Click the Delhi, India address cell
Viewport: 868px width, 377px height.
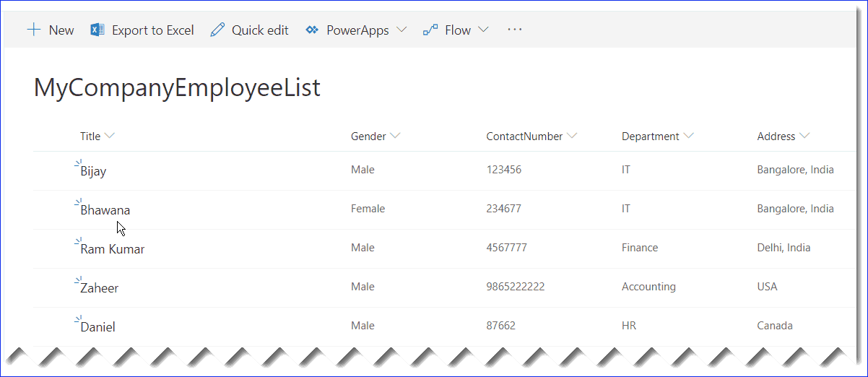coord(784,248)
